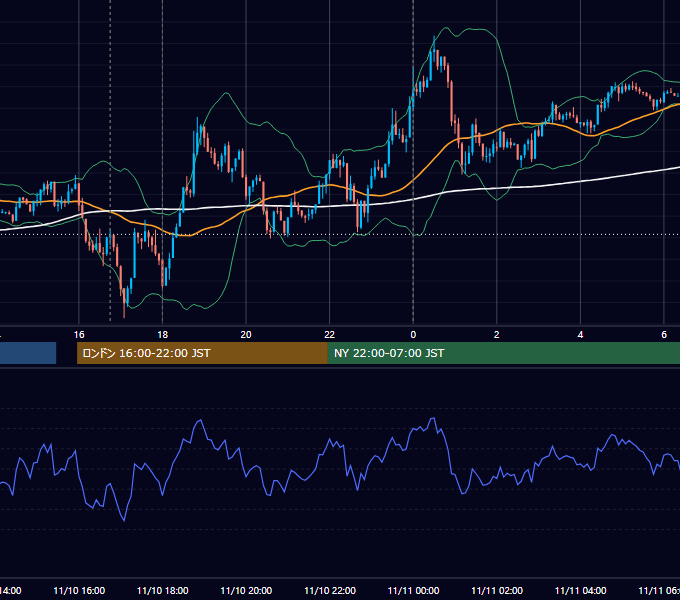
Task: Click the "11/10 22:00" date label
Action: click(x=330, y=590)
